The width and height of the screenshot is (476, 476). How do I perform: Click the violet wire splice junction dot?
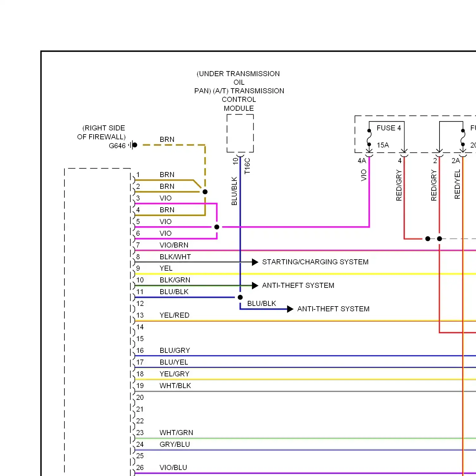click(217, 227)
